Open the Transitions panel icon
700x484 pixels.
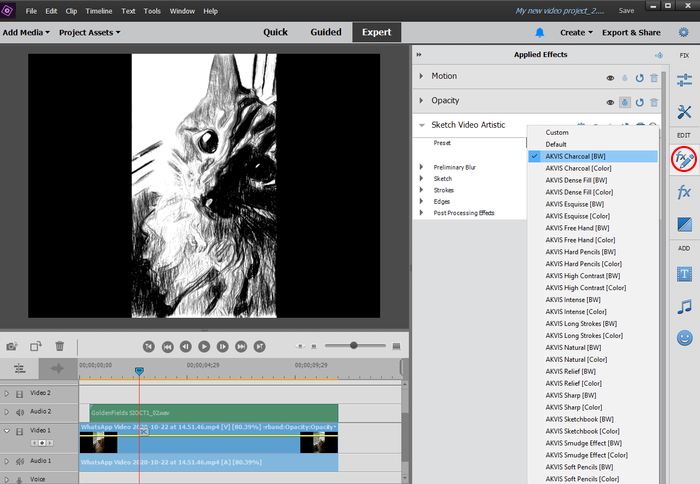(x=684, y=224)
